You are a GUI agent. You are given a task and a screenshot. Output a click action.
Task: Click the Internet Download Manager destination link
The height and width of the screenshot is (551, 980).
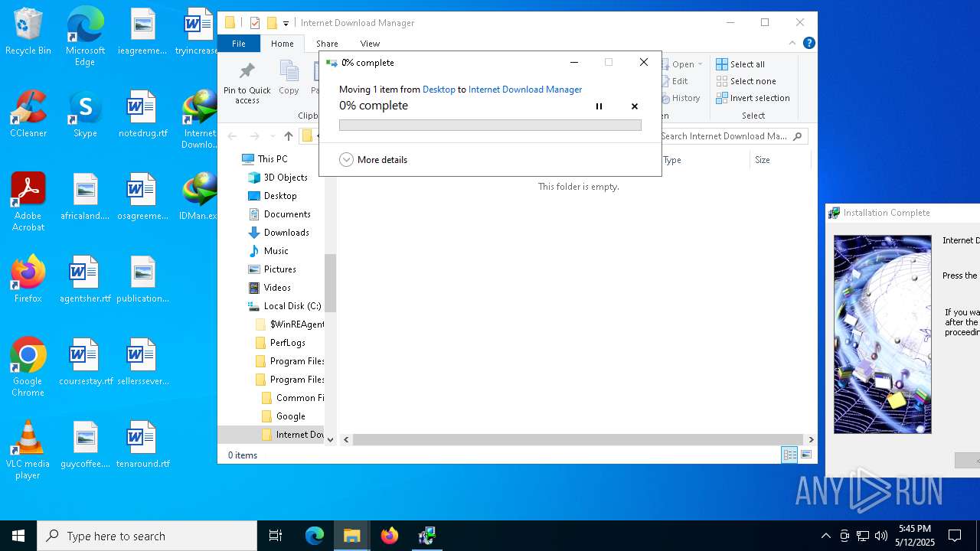click(525, 90)
